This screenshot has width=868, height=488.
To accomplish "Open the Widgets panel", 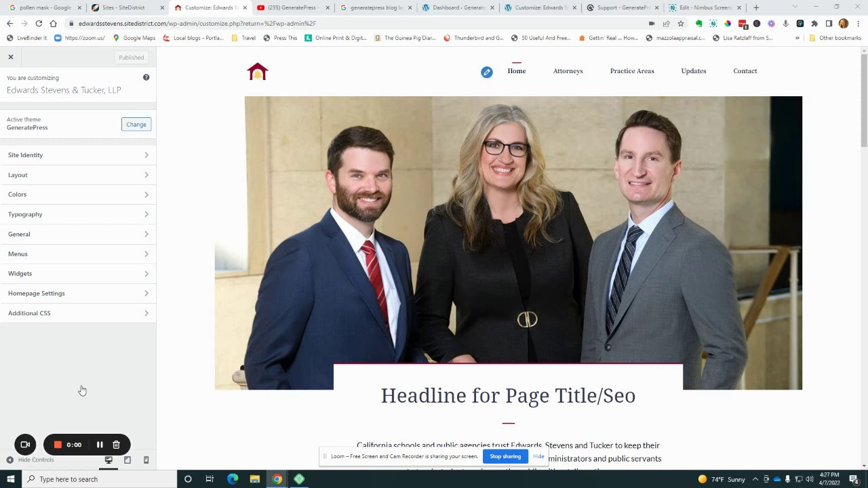I will [x=78, y=273].
